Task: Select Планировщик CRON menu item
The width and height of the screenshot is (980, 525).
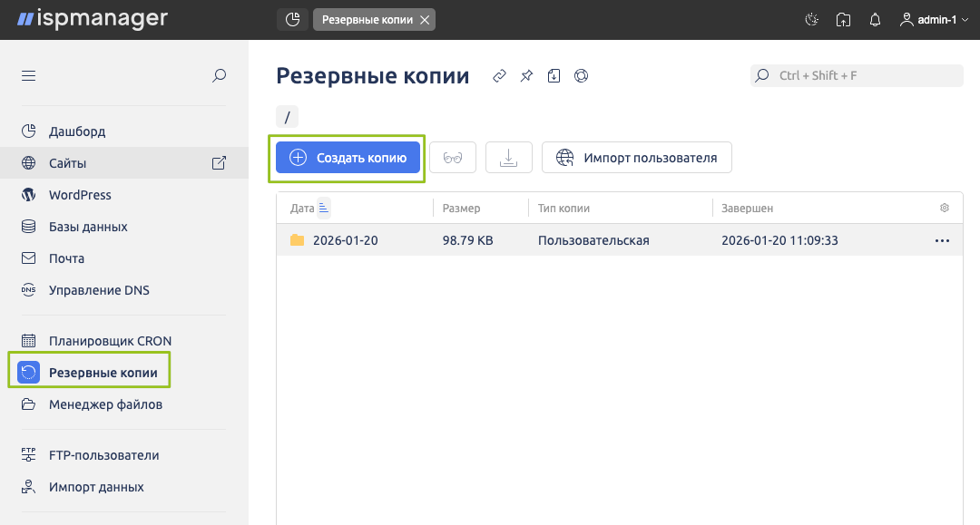Action: pyautogui.click(x=110, y=341)
